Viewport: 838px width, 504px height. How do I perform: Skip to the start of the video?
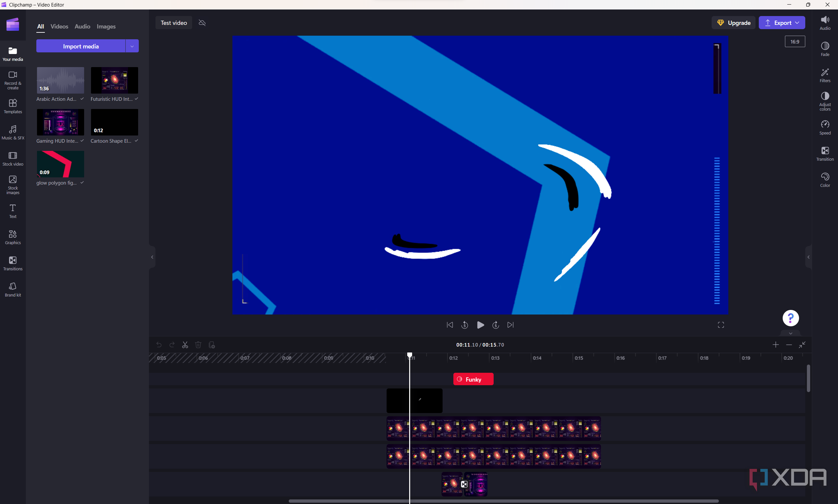[x=450, y=325]
